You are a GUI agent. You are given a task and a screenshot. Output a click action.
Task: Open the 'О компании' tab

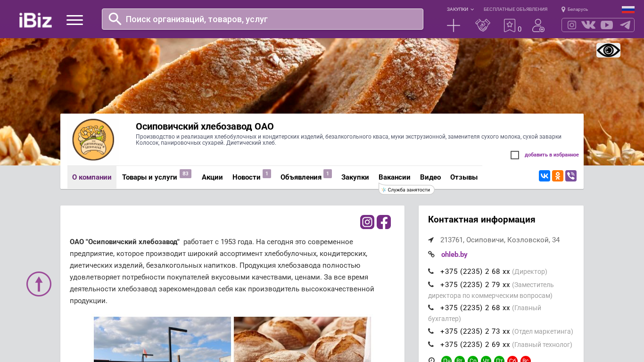92,177
